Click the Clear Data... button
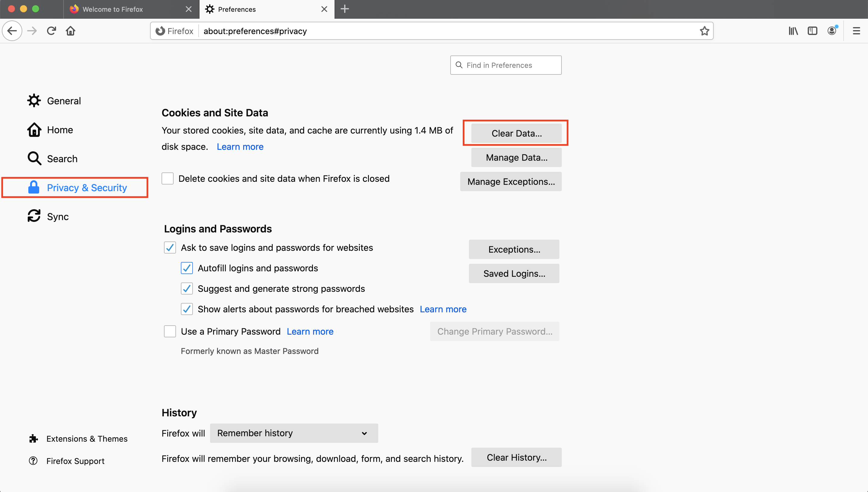Image resolution: width=868 pixels, height=492 pixels. click(x=516, y=133)
